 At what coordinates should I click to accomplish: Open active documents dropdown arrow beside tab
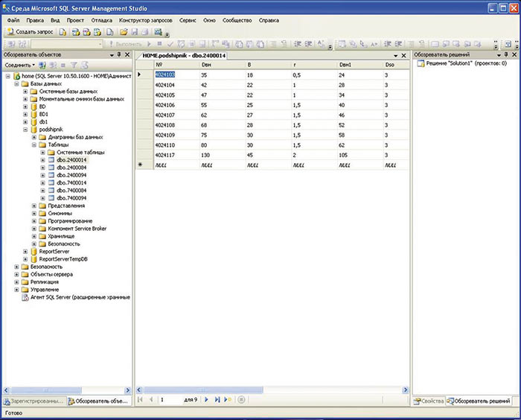point(395,56)
